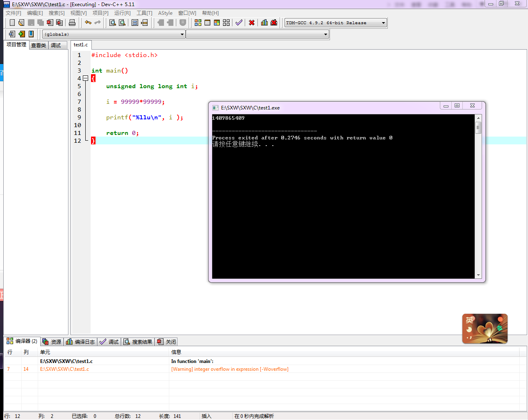Click the 单元 column header
The height and width of the screenshot is (420, 528).
(103, 352)
